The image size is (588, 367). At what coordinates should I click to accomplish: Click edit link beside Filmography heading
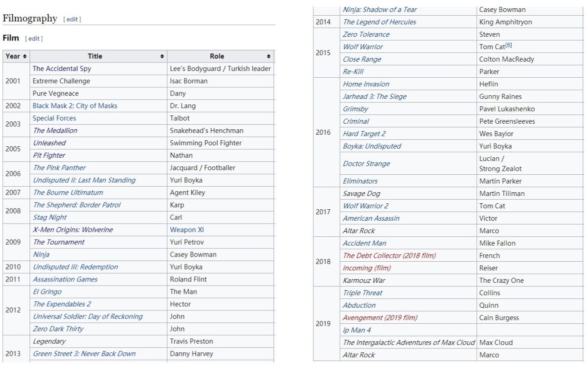72,19
